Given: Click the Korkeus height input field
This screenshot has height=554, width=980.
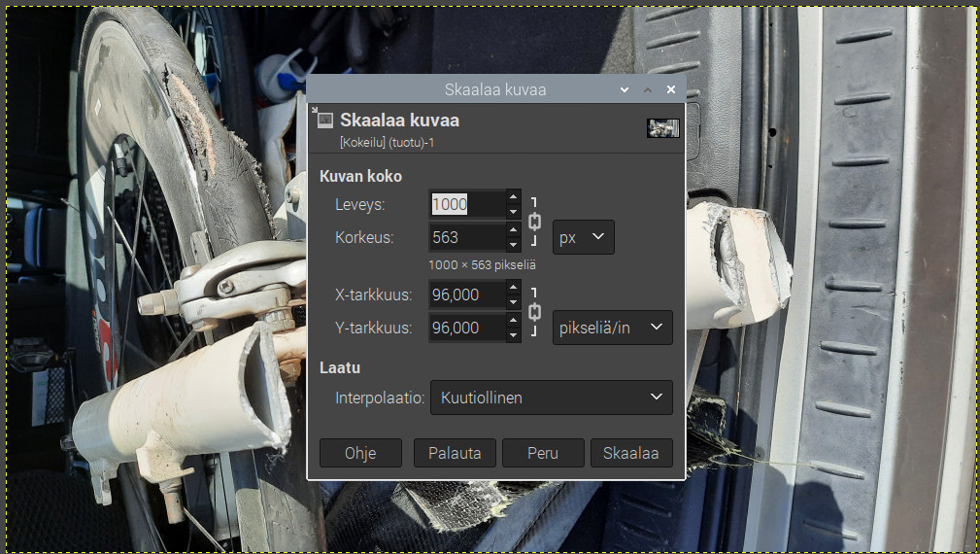Looking at the screenshot, I should pyautogui.click(x=466, y=237).
